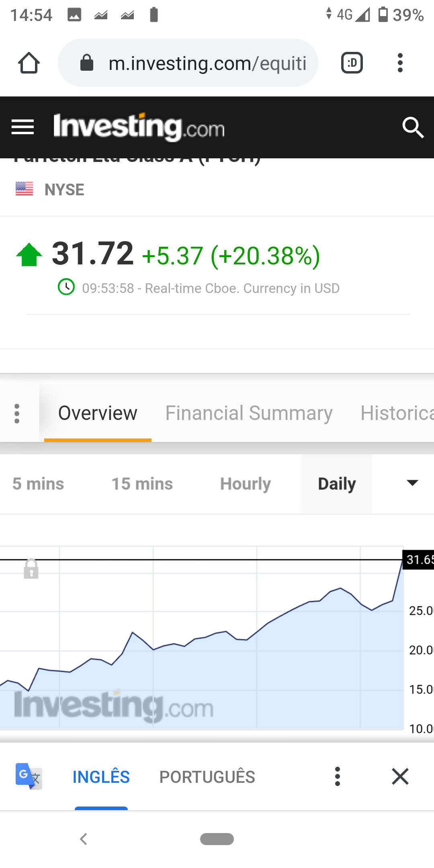The height and width of the screenshot is (868, 434).
Task: Select the Overview tab
Action: [98, 414]
